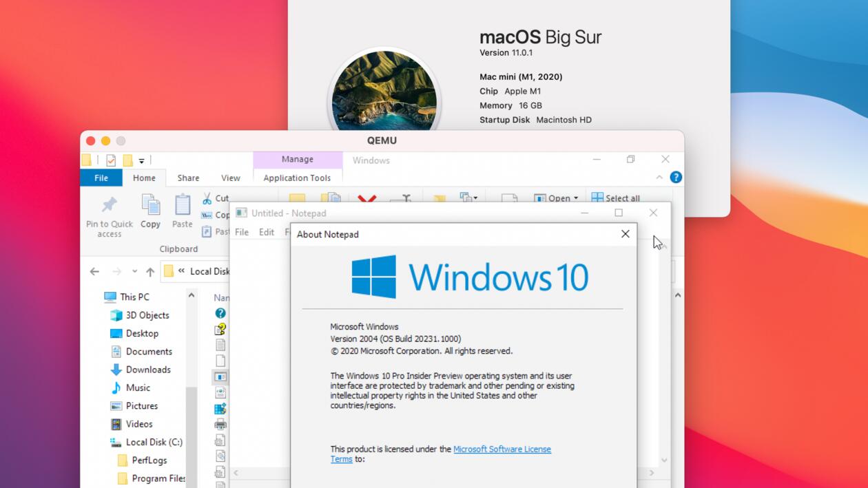The height and width of the screenshot is (488, 868).
Task: Click the Paste button in the Explorer ribbon
Action: tap(183, 211)
